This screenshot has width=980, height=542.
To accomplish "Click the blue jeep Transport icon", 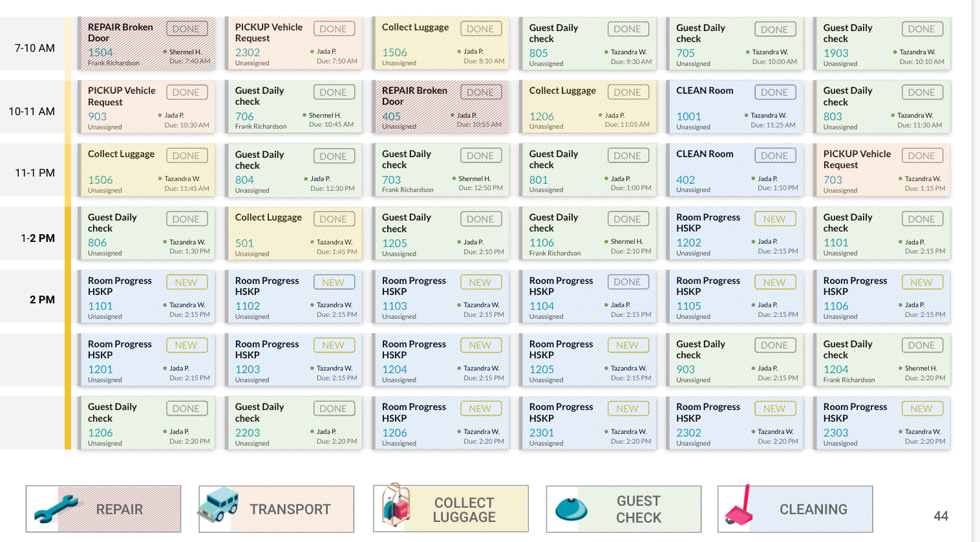I will click(x=218, y=505).
